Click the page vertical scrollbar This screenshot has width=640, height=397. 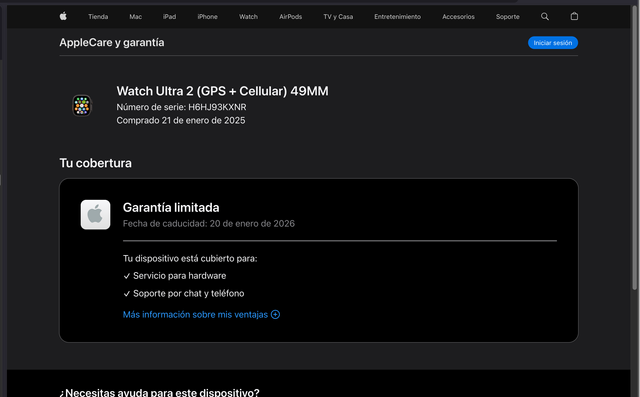coord(635,147)
